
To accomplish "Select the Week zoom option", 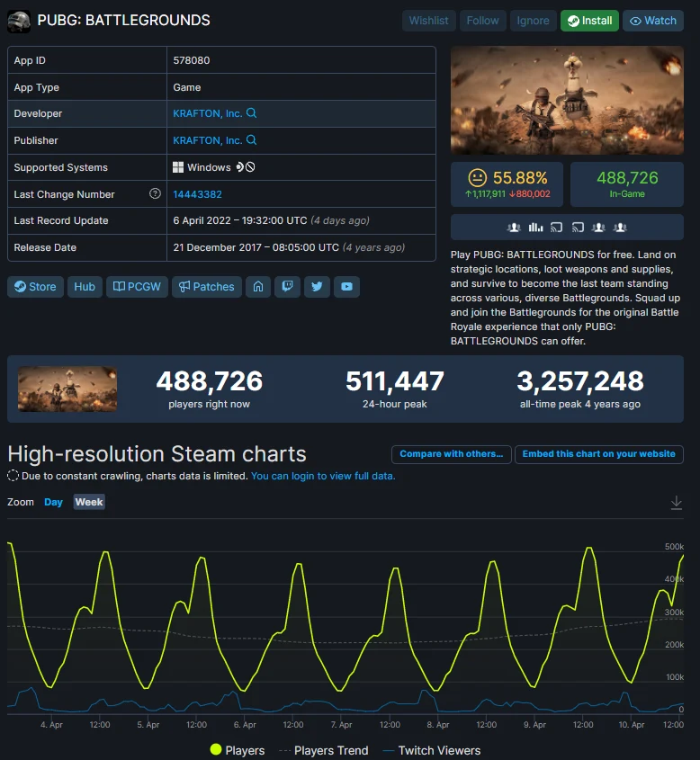I will point(89,502).
